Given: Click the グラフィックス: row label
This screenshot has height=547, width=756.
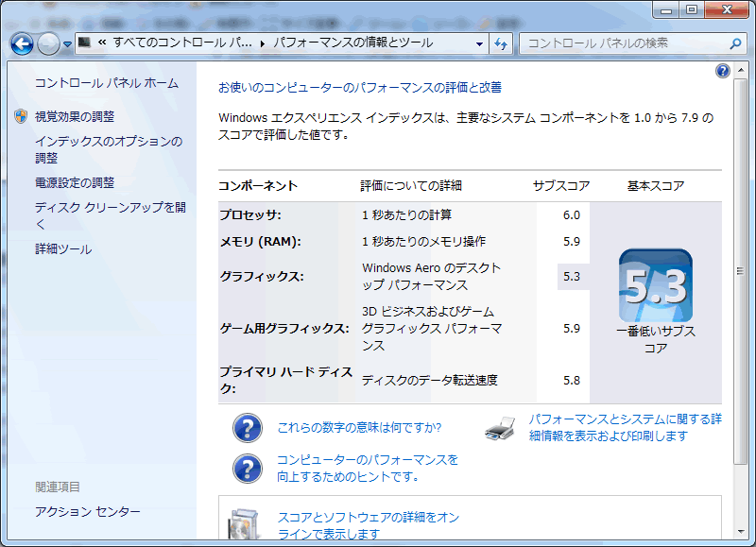Looking at the screenshot, I should (x=262, y=277).
